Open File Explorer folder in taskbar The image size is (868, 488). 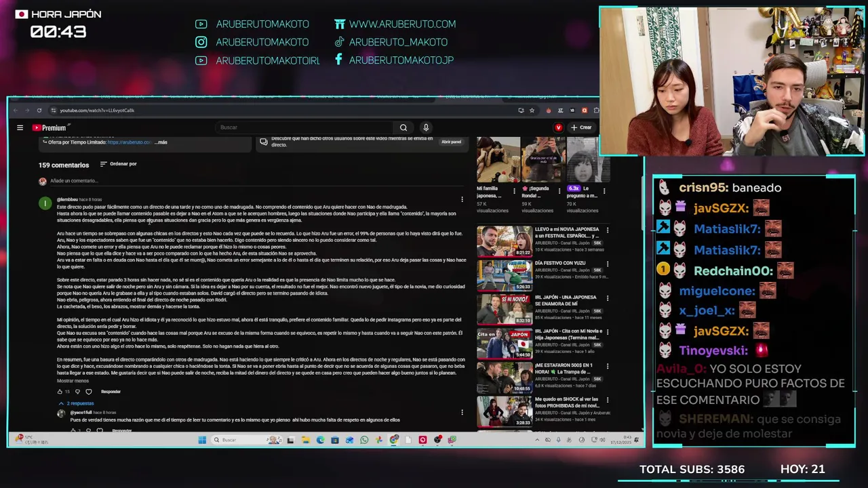tap(305, 440)
